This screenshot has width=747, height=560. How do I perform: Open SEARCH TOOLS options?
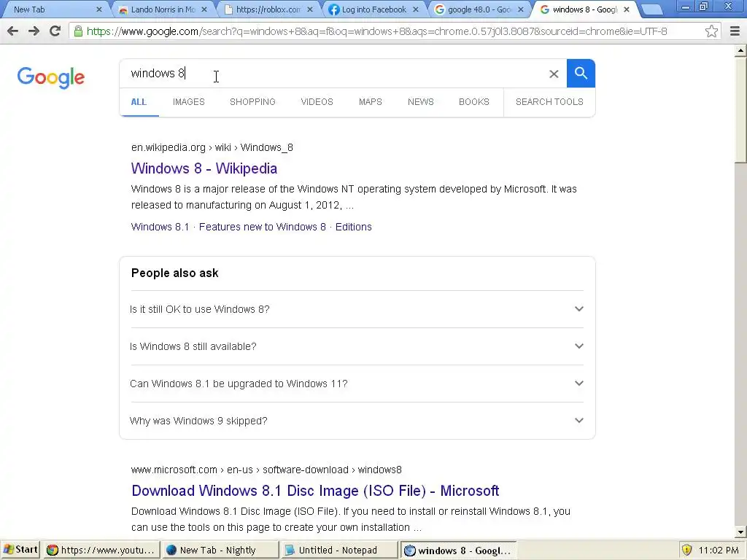click(x=549, y=102)
